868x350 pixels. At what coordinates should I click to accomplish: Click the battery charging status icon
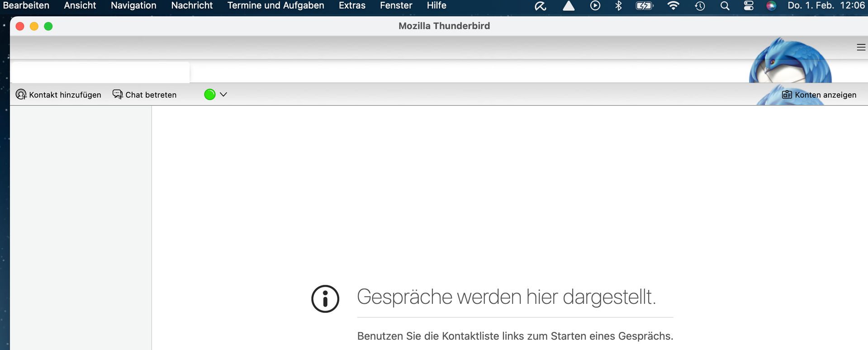pyautogui.click(x=644, y=6)
